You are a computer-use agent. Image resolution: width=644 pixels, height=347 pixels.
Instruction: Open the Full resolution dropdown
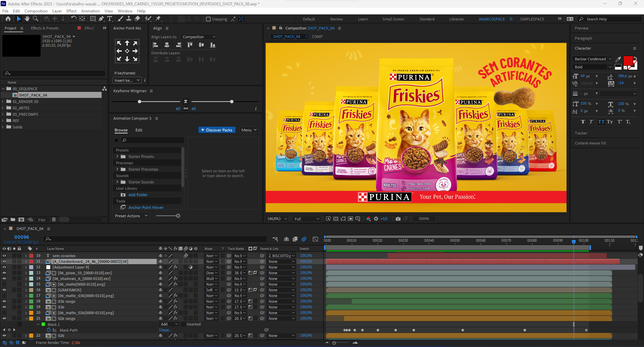click(x=307, y=219)
